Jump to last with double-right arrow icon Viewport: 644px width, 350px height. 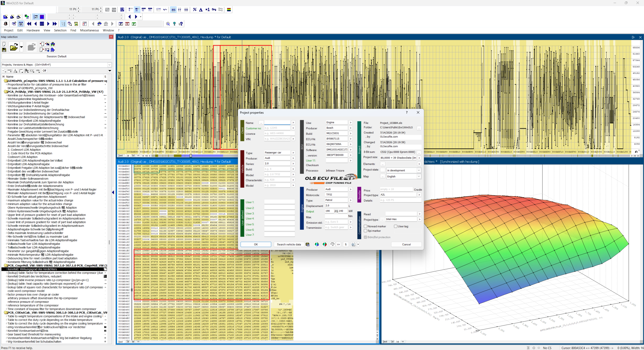55,24
